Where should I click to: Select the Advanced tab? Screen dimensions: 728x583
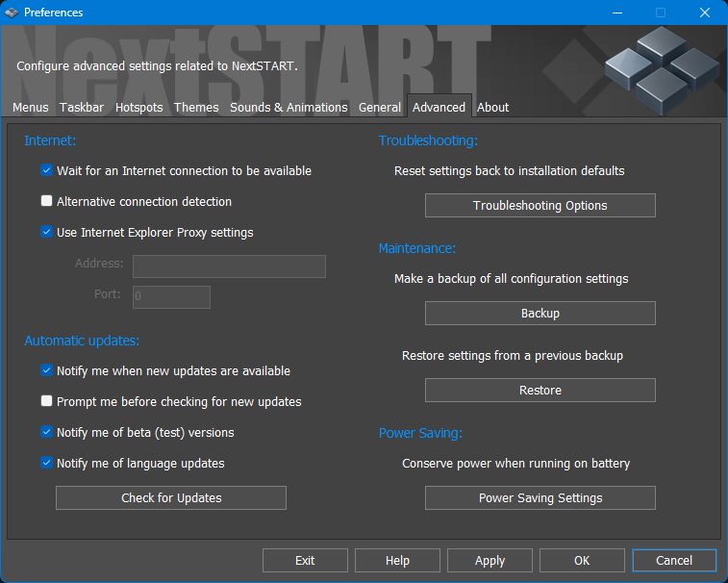[x=439, y=107]
